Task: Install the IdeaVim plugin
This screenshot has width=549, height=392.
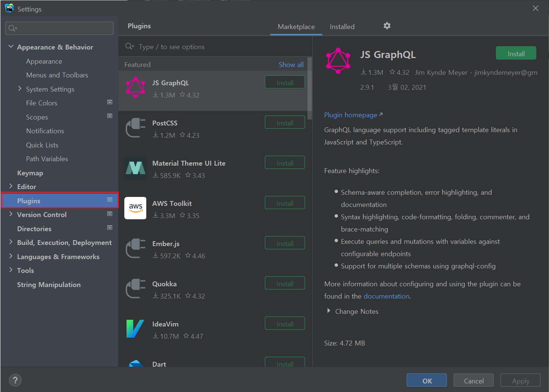Action: pyautogui.click(x=285, y=324)
